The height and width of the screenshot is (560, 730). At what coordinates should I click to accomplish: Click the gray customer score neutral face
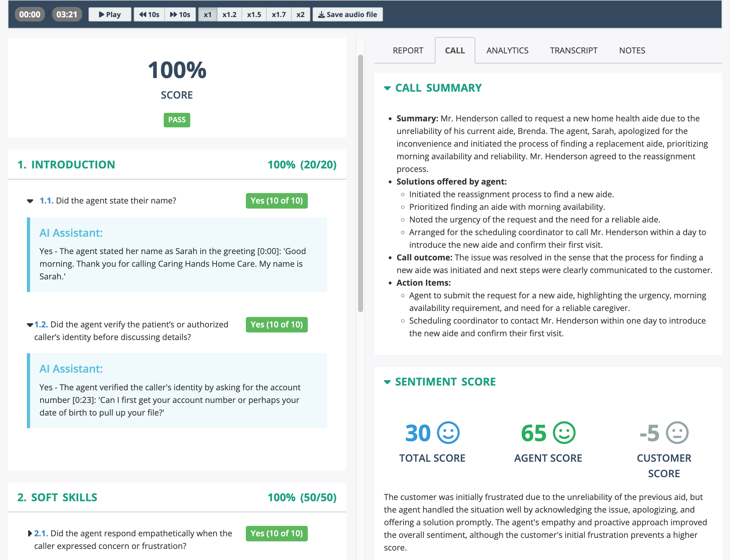[677, 433]
